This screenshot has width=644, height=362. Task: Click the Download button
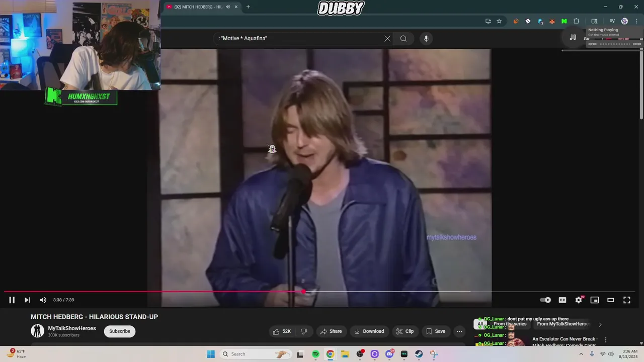[x=369, y=331]
